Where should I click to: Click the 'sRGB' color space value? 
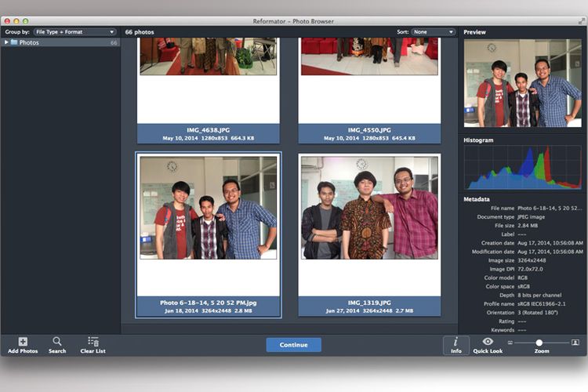524,286
